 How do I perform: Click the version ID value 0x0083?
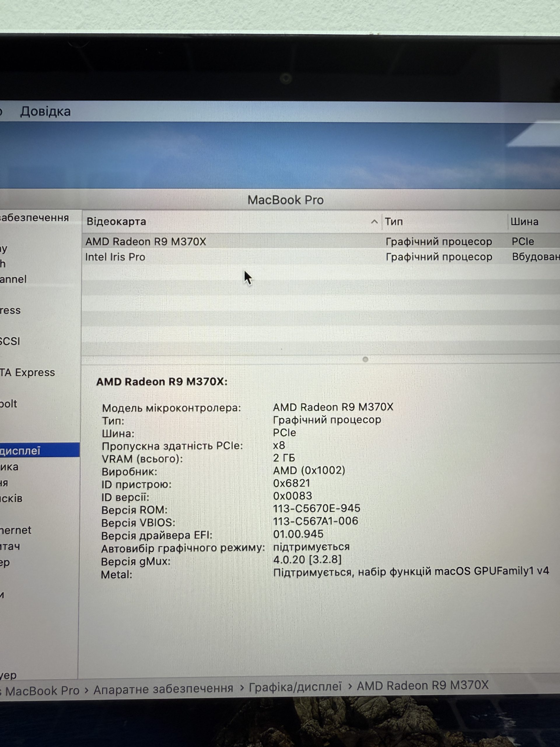point(293,496)
